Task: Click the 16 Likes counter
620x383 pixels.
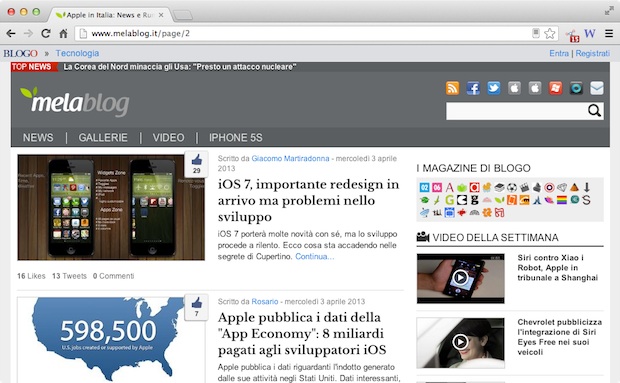Action: pyautogui.click(x=31, y=276)
